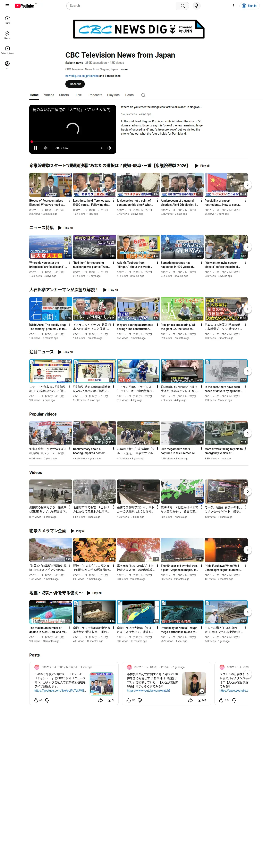Share the election livestream post
The height and width of the screenshot is (868, 263).
[100, 700]
